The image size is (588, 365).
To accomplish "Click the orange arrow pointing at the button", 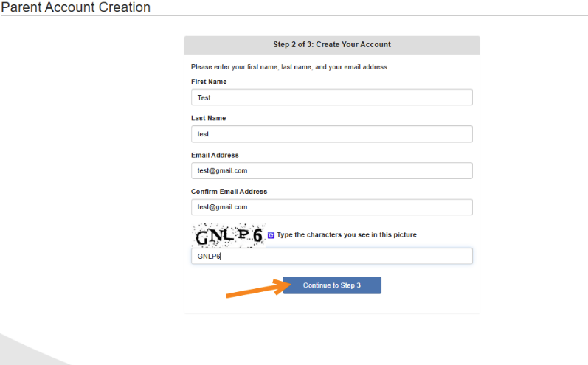I will [x=259, y=288].
